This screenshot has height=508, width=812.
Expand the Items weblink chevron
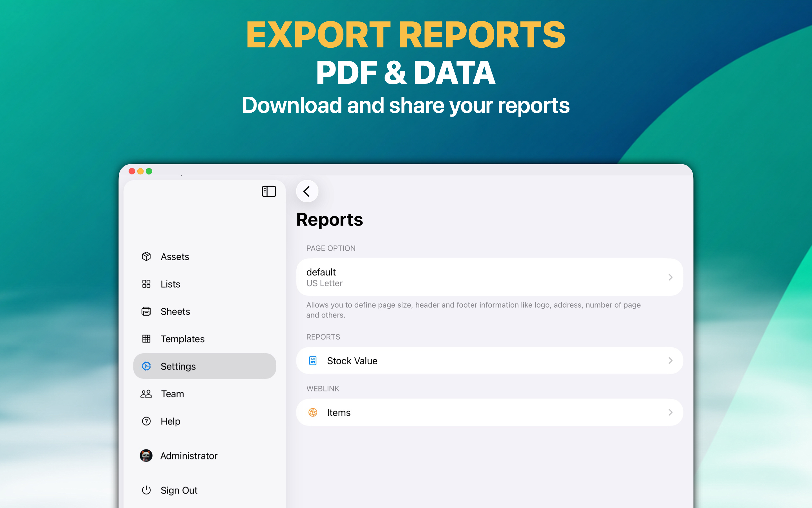coord(670,412)
